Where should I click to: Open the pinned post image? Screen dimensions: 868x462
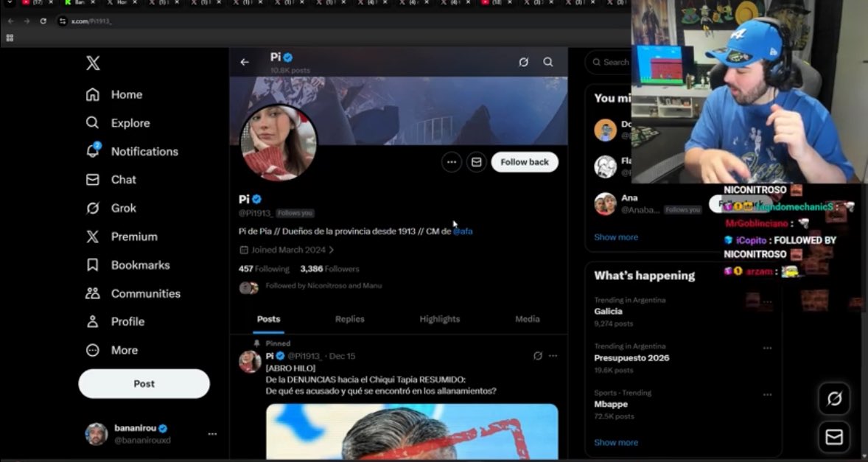point(412,432)
